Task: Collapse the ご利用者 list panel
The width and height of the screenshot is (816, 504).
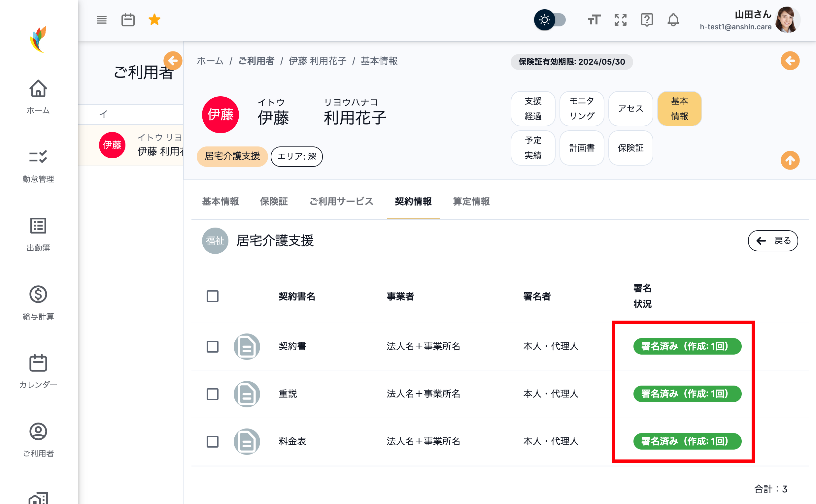Action: coord(173,61)
